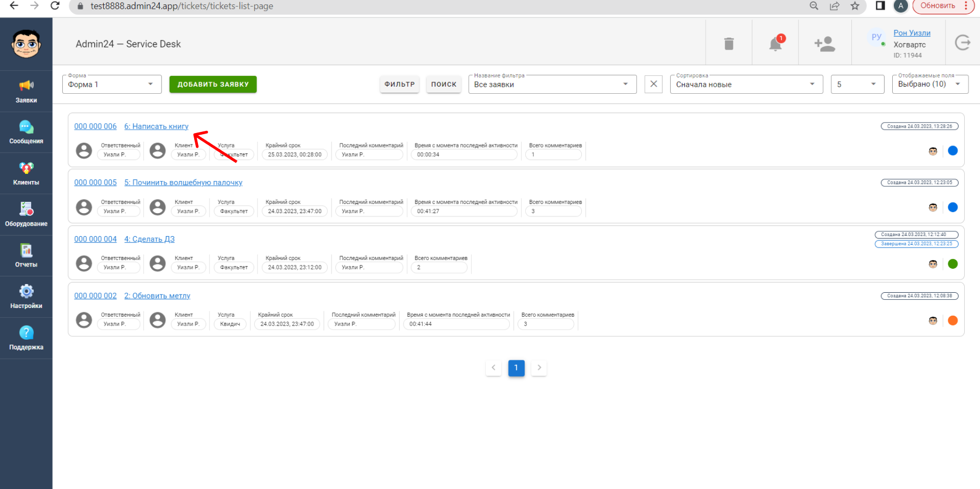Open Клиенты in the sidebar
Image resolution: width=980 pixels, height=489 pixels.
coord(26,173)
